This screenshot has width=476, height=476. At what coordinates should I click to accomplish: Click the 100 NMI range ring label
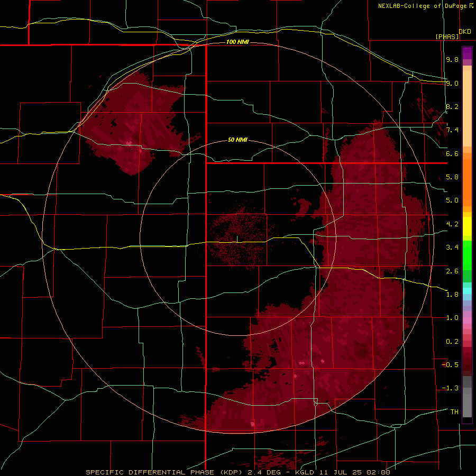point(237,42)
